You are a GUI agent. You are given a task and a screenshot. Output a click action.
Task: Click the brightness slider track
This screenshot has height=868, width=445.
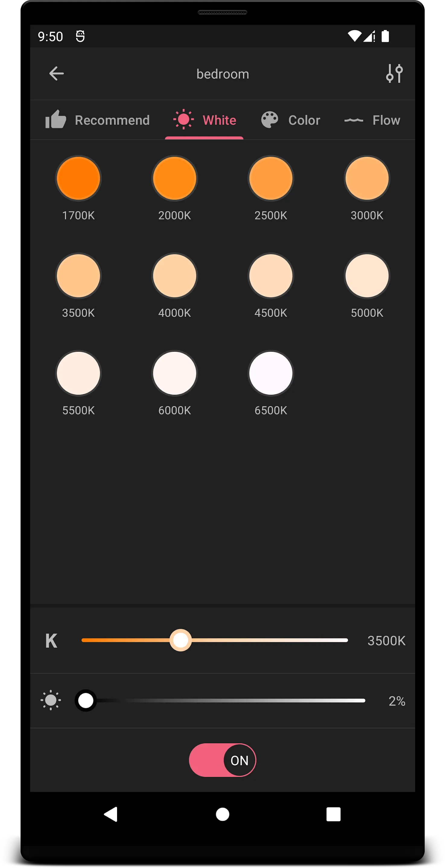(220, 700)
